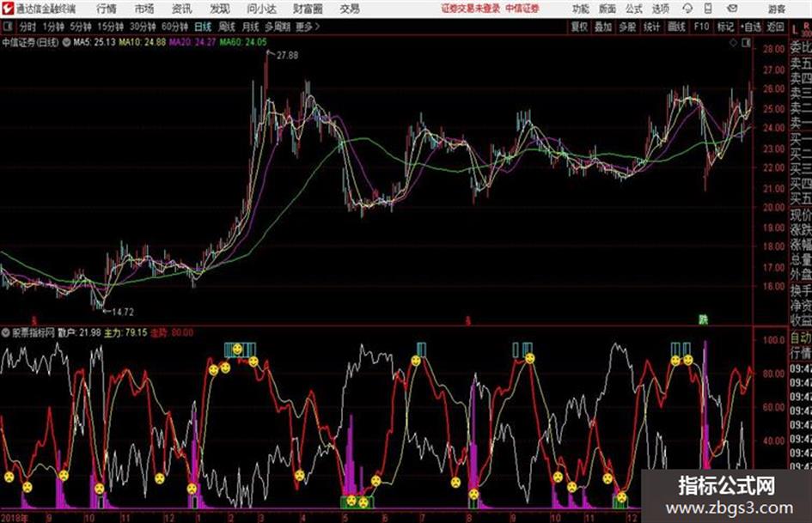
Task: Click the mobile phone icon
Action: pos(708,9)
